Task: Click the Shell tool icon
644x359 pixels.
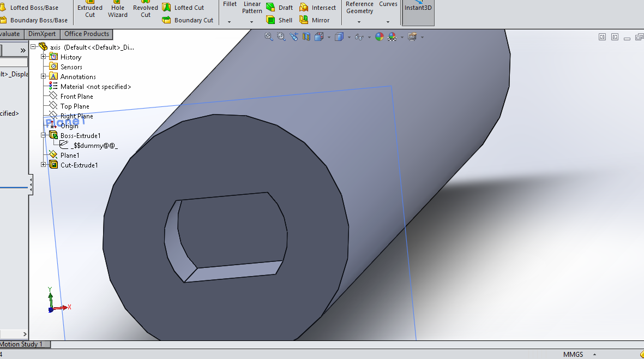Action: pyautogui.click(x=270, y=20)
